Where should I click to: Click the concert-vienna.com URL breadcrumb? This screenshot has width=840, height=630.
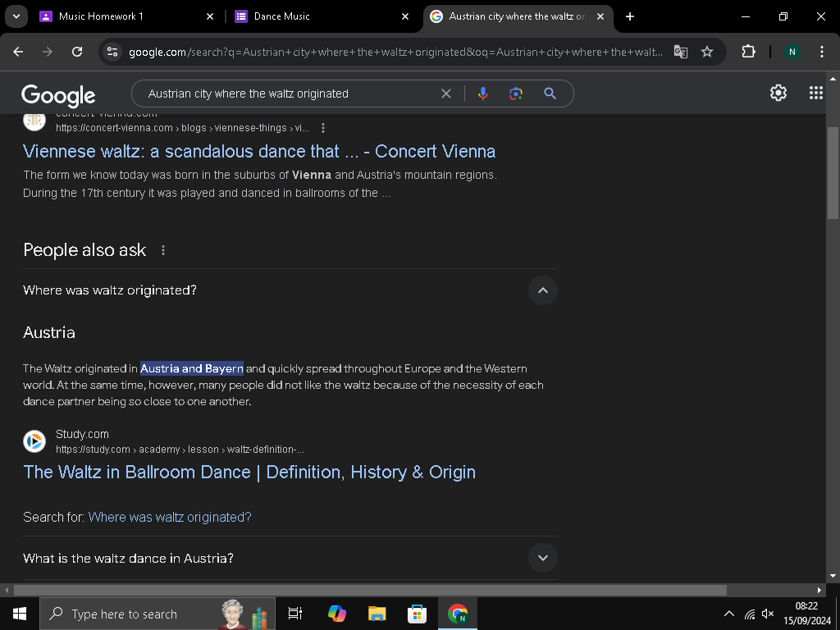182,128
